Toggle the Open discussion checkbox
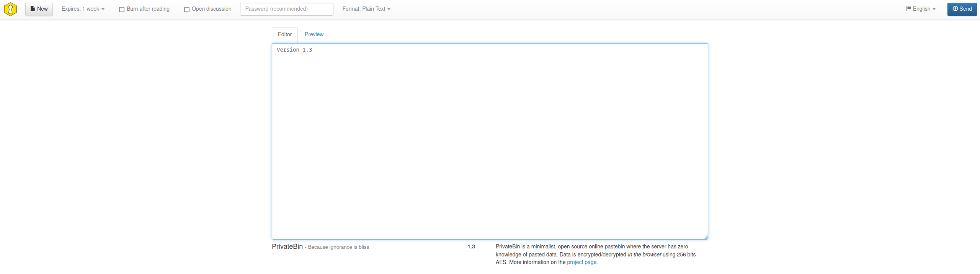 (x=187, y=10)
